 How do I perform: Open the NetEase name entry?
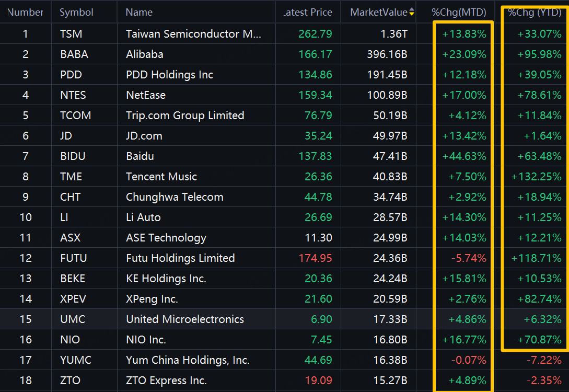pos(146,95)
